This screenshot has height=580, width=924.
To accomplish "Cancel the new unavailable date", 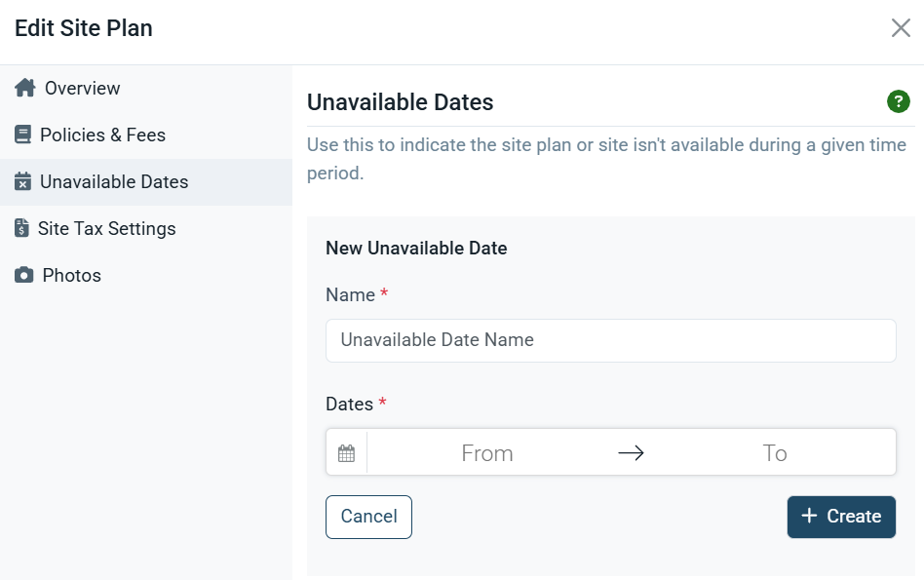I will pyautogui.click(x=368, y=517).
